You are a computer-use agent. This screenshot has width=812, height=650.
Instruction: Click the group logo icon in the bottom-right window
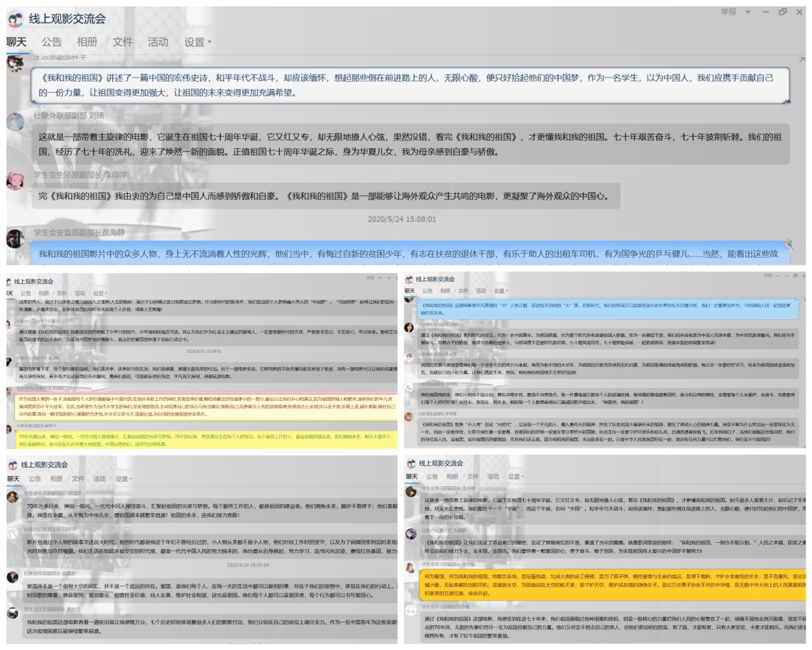click(411, 464)
